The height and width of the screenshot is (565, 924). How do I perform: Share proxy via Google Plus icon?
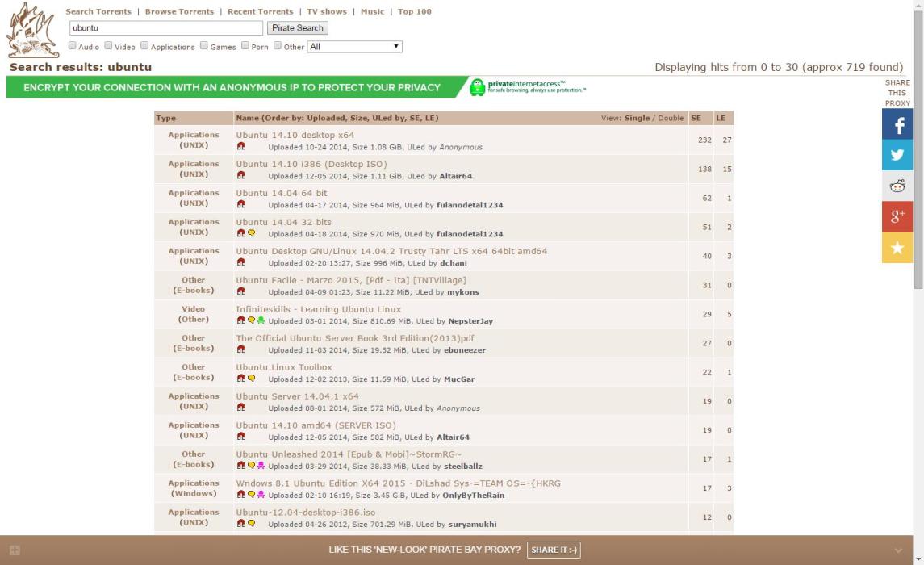click(x=897, y=216)
